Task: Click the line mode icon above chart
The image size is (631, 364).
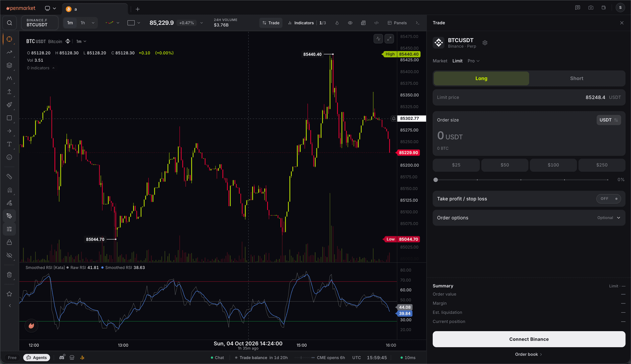Action: pos(378,39)
